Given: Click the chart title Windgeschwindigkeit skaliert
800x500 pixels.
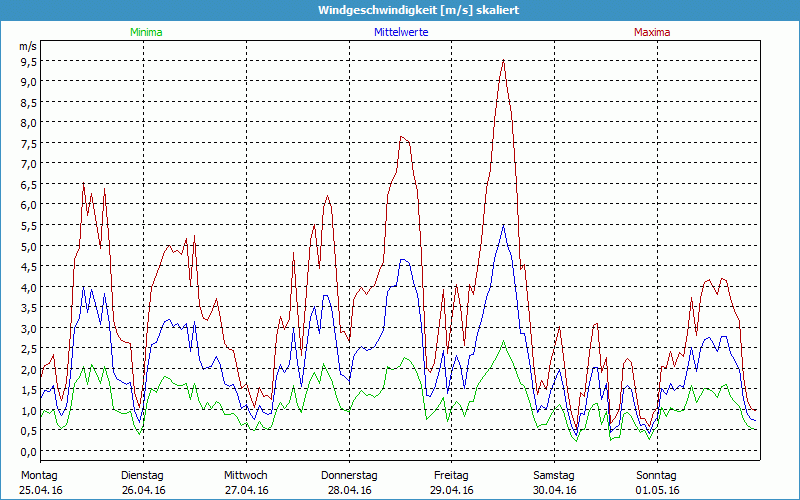Looking at the screenshot, I should coord(418,10).
